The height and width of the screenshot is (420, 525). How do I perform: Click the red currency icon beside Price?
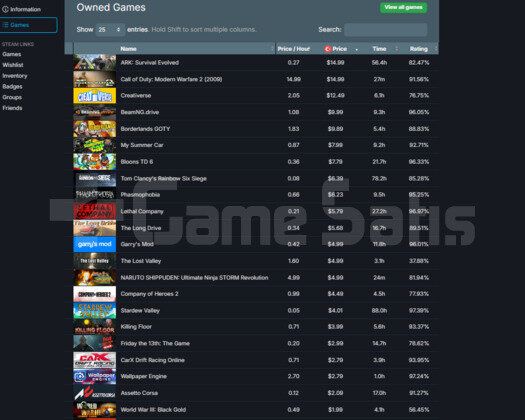327,49
